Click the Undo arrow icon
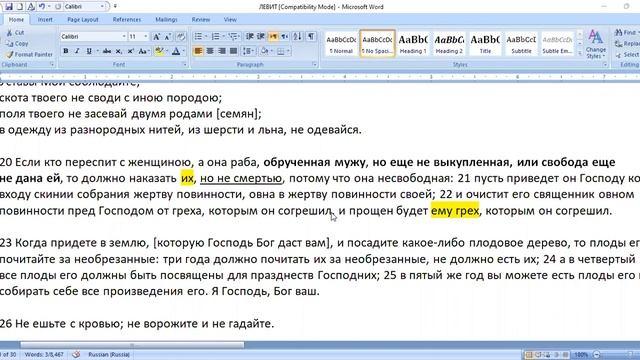 [x=42, y=7]
